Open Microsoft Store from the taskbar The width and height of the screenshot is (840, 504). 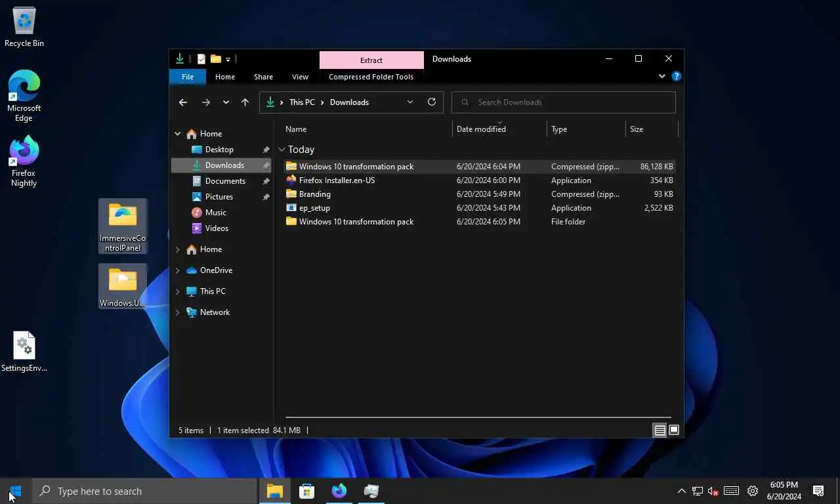click(306, 491)
